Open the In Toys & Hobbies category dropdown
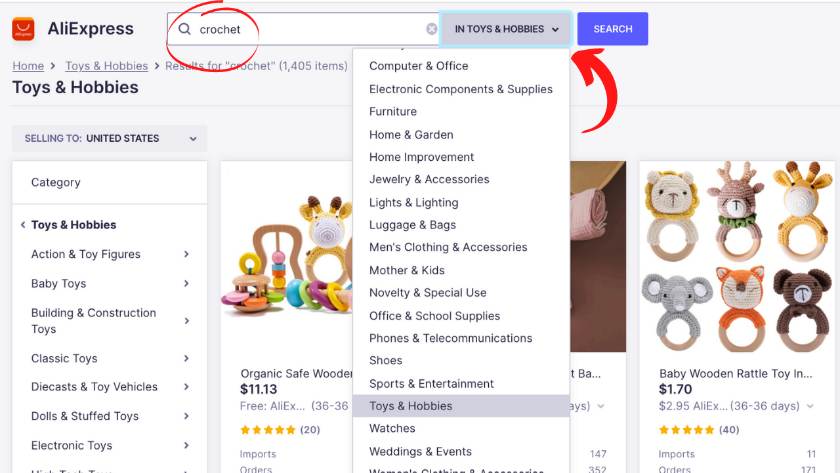The image size is (840, 473). point(506,29)
